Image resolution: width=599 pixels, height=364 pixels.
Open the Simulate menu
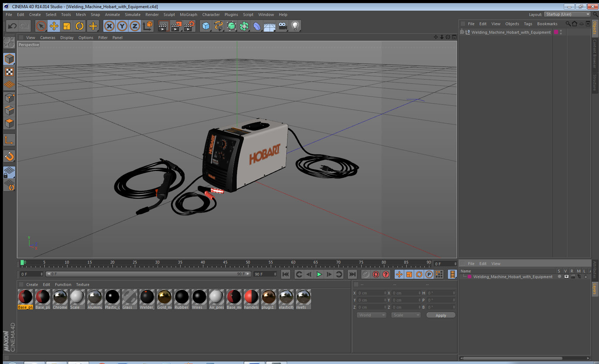tap(133, 15)
